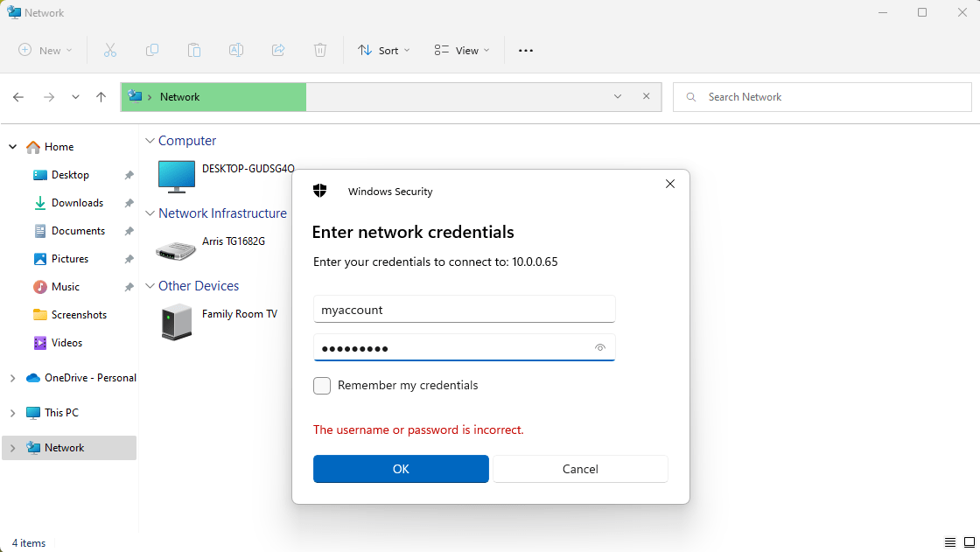Expand the This PC node
980x552 pixels.
12,413
